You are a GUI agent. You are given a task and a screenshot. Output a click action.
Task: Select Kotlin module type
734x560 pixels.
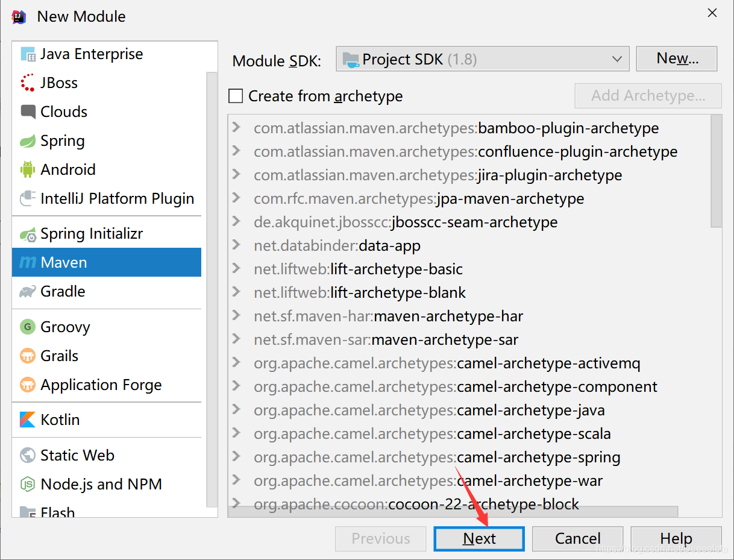107,420
